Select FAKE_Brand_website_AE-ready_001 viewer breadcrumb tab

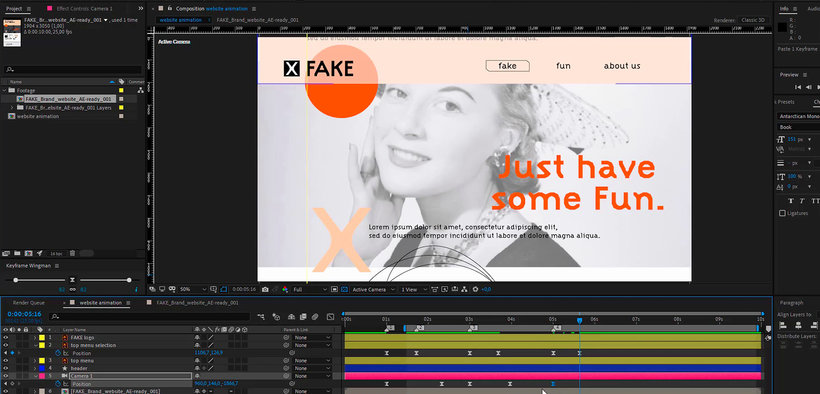point(257,20)
